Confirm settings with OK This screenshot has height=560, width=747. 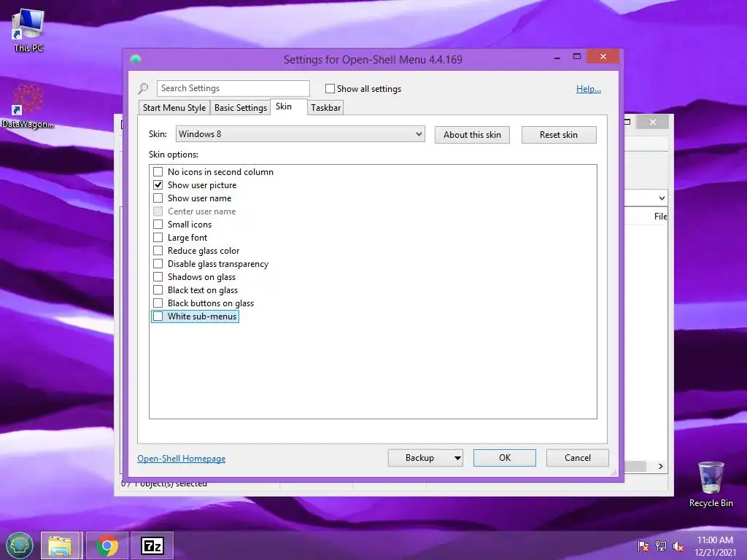click(x=505, y=458)
